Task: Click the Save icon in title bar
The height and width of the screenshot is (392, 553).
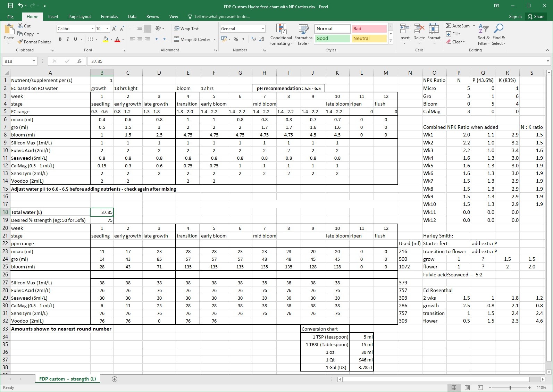Action: coord(10,6)
